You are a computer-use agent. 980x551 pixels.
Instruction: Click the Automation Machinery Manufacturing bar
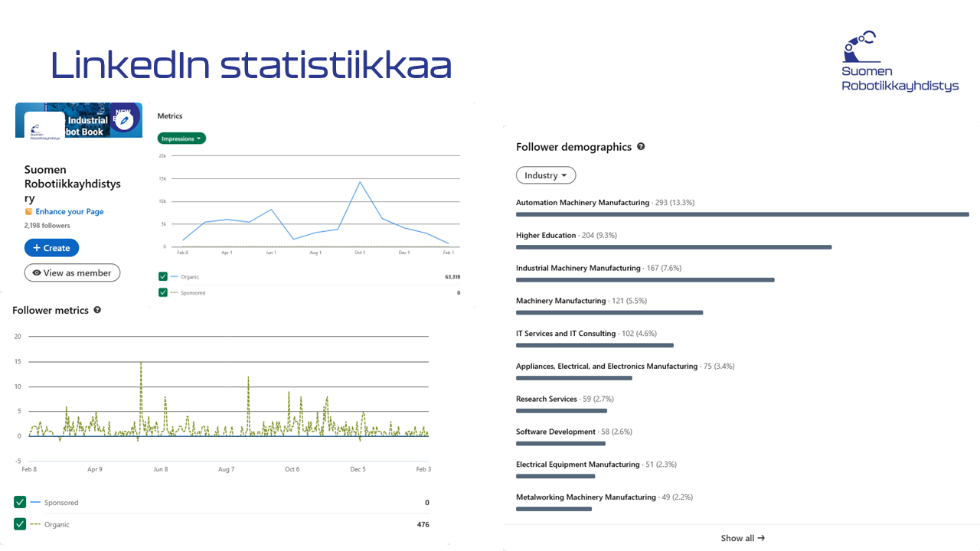742,214
